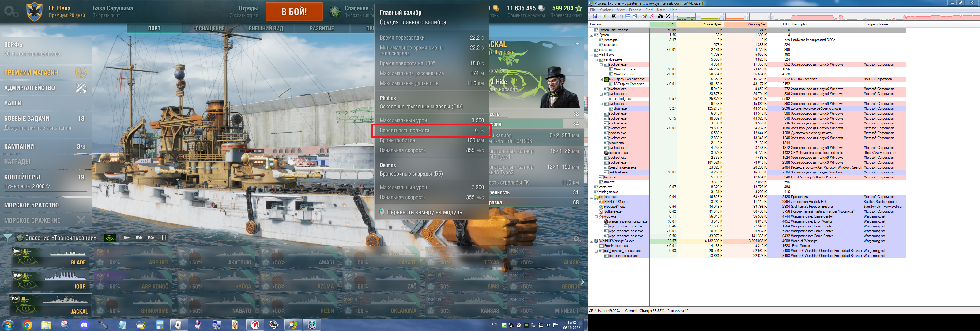The width and height of the screenshot is (980, 331).
Task: Collapse the wgc.exe tree node
Action: [x=596, y=216]
